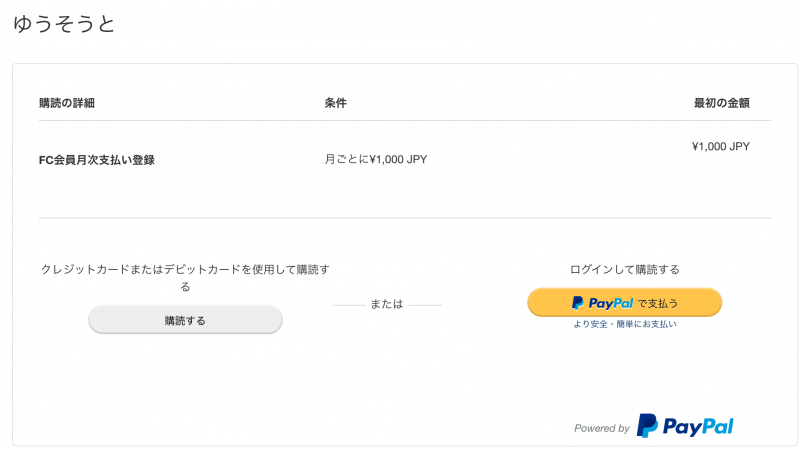
Task: Click the または divider text
Action: pyautogui.click(x=386, y=303)
